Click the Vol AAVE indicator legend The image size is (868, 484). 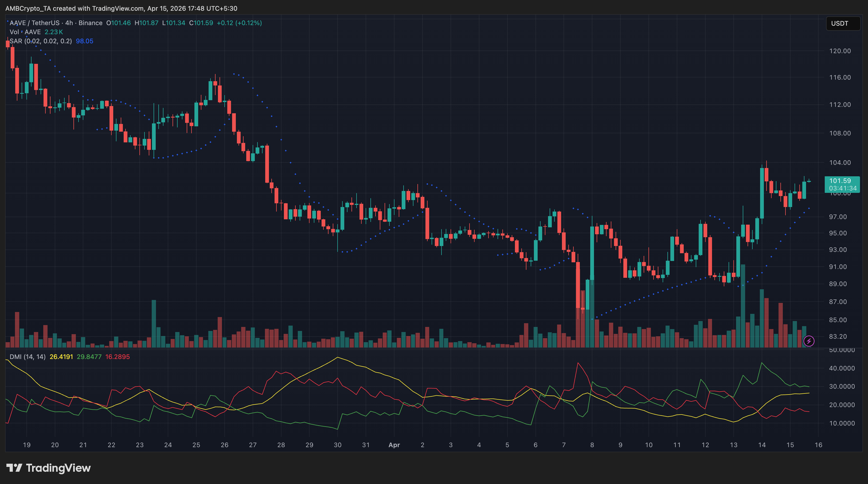click(25, 32)
